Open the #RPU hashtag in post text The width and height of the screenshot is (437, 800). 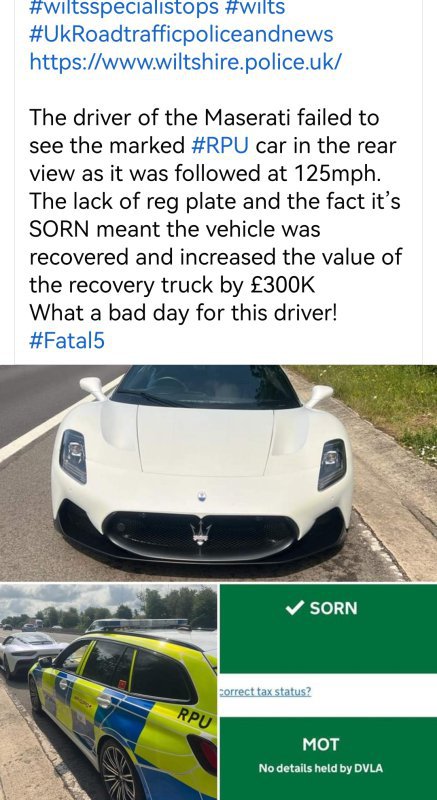point(220,146)
